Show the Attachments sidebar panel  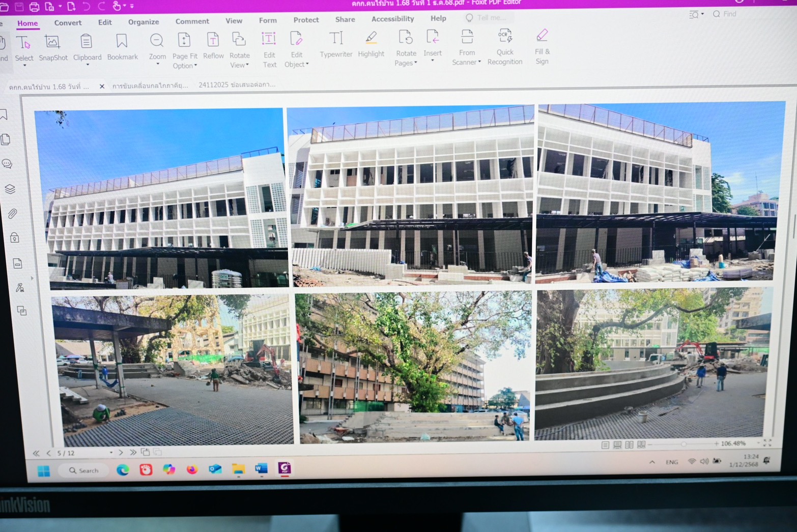coord(12,214)
